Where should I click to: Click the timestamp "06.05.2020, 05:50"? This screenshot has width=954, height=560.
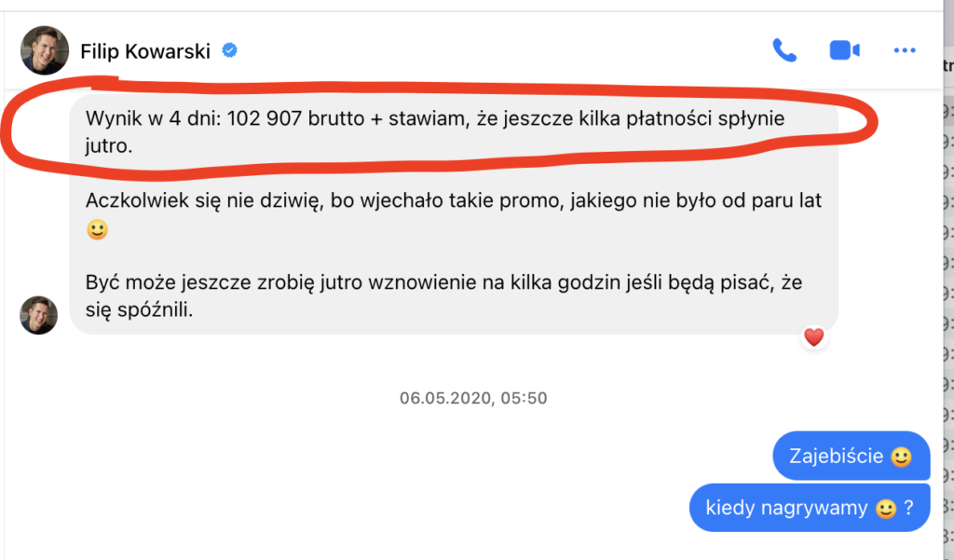(x=473, y=399)
